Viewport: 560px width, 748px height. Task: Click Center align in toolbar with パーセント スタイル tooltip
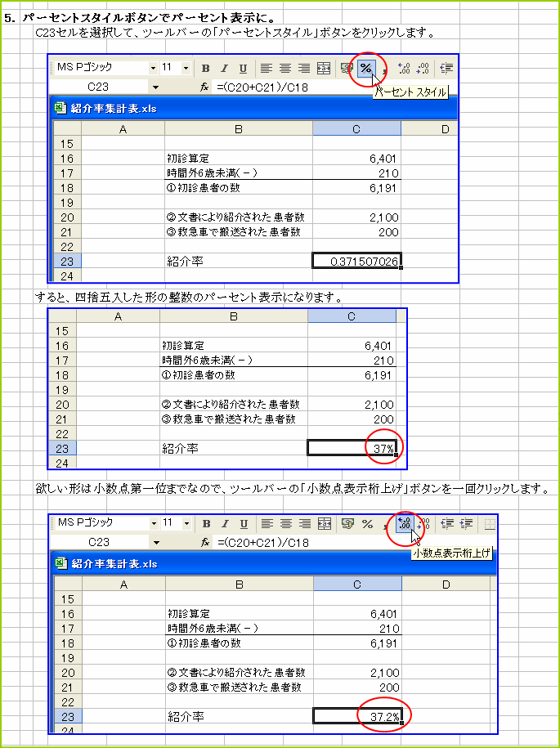(x=285, y=69)
